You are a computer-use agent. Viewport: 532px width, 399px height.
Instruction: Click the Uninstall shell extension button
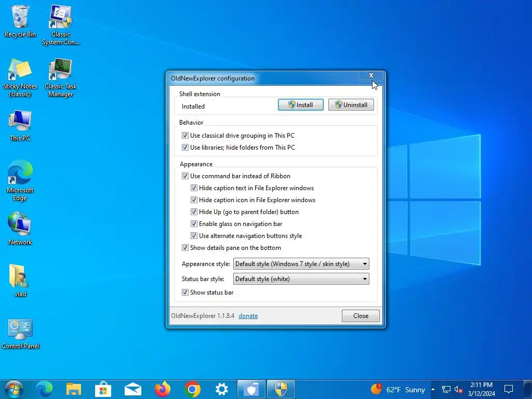pos(351,105)
